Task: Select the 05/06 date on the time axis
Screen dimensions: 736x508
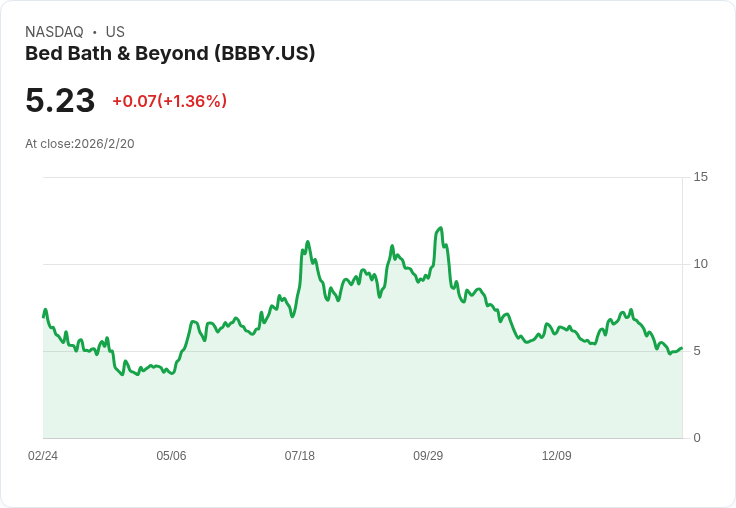Action: click(x=171, y=456)
